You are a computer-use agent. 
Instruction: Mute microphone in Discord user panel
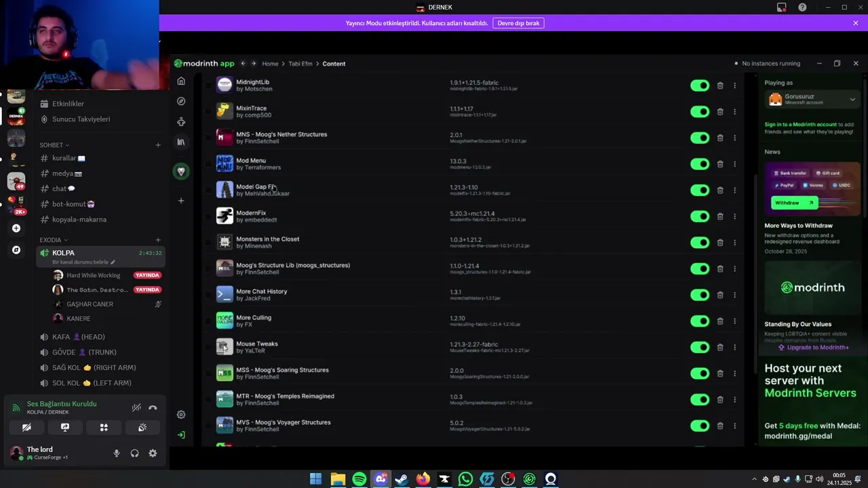[x=117, y=453]
